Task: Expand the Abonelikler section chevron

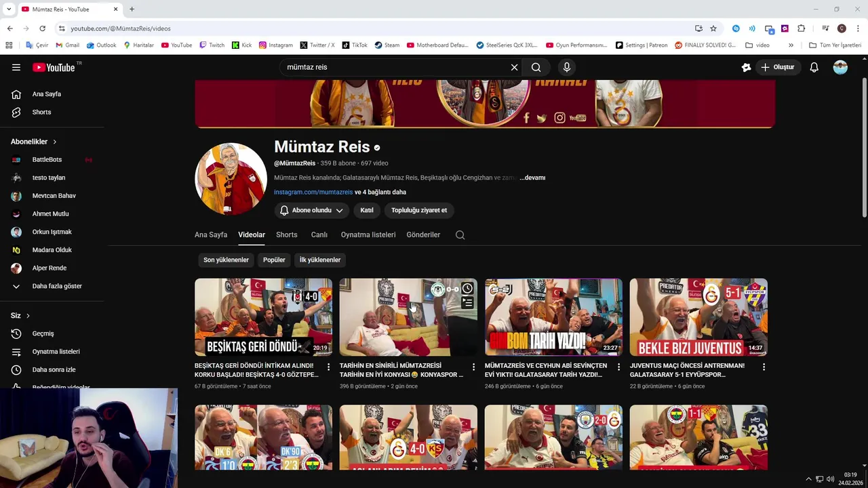Action: pyautogui.click(x=54, y=142)
